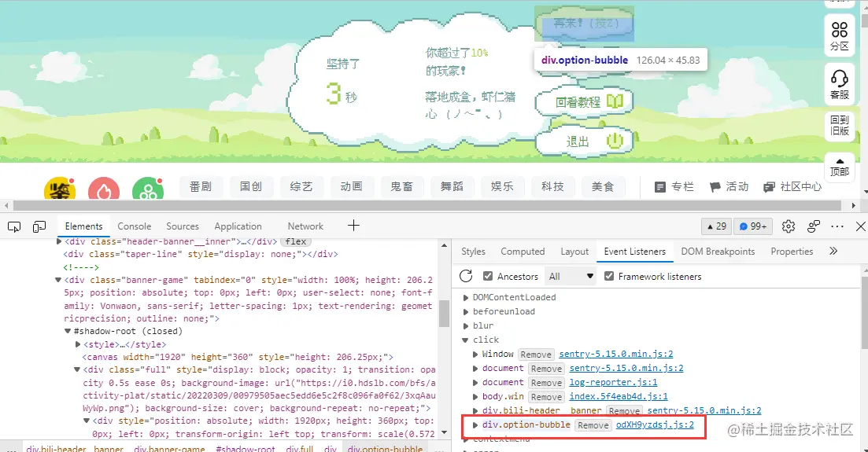Expand the beforeunload event group
This screenshot has width=868, height=452.
466,311
